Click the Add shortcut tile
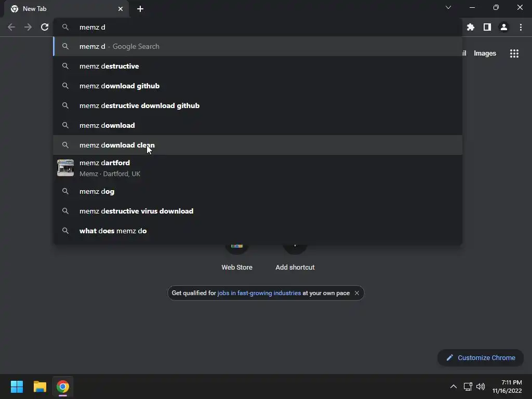This screenshot has width=532, height=399. (x=295, y=258)
